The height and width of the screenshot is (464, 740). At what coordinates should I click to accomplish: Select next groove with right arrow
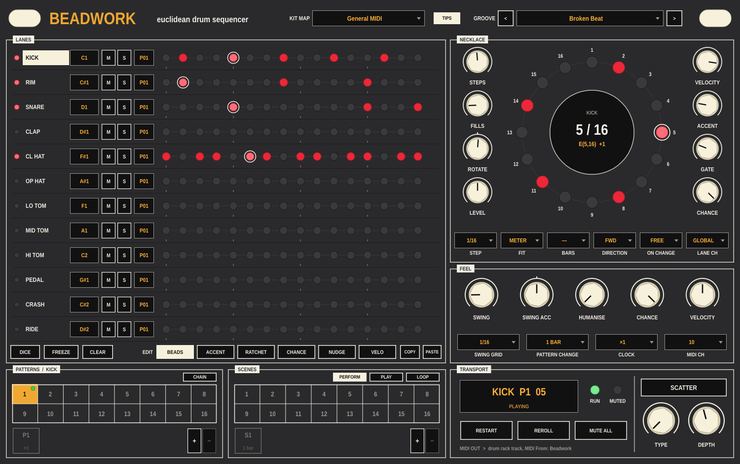pos(674,18)
